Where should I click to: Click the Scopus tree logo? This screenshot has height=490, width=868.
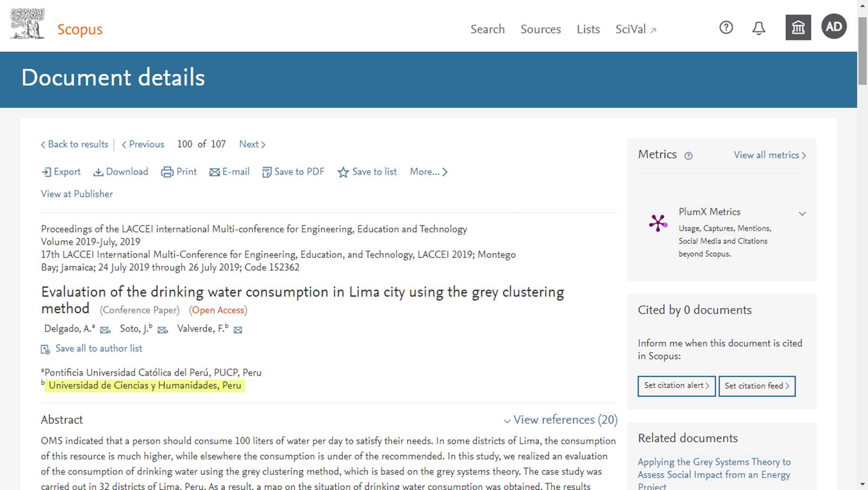pyautogui.click(x=27, y=24)
